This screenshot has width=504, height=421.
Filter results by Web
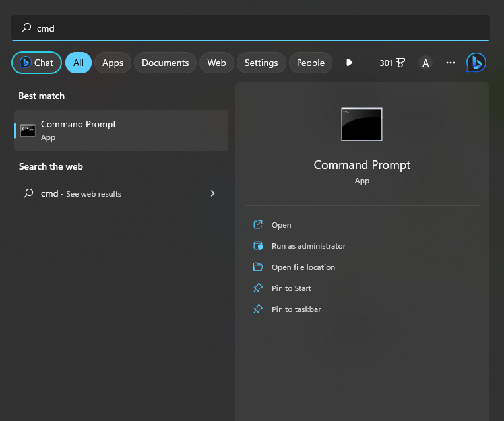tap(216, 63)
